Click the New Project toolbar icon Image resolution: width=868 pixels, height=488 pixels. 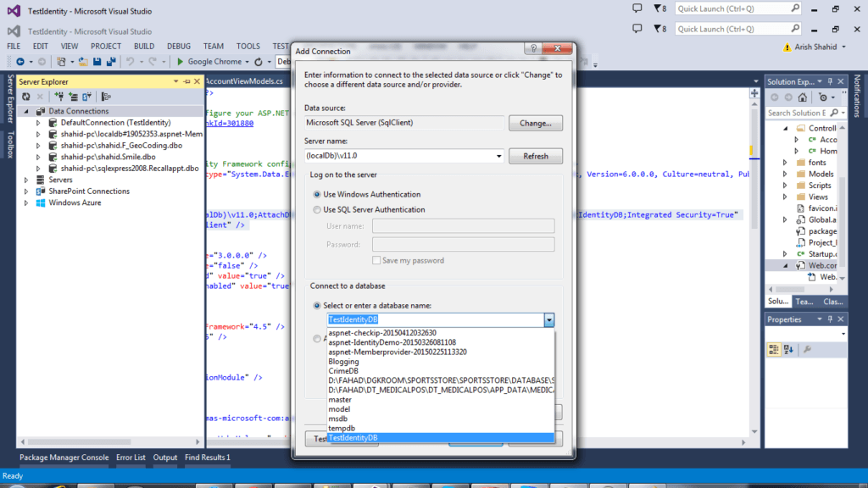(61, 61)
